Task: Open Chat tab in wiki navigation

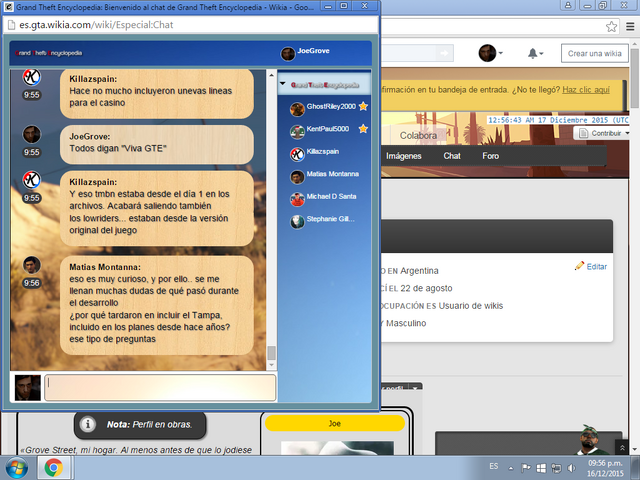Action: tap(452, 156)
